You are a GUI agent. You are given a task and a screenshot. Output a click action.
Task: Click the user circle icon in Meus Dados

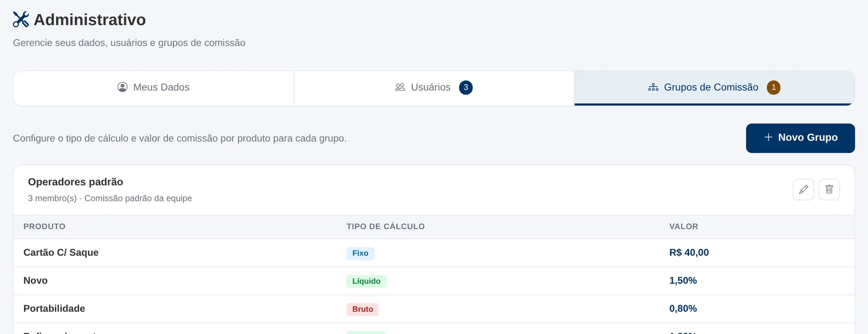point(123,87)
